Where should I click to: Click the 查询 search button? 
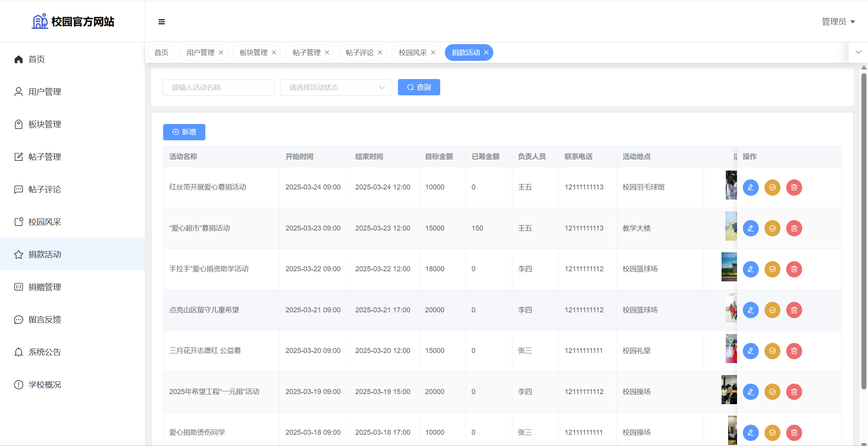click(x=418, y=88)
